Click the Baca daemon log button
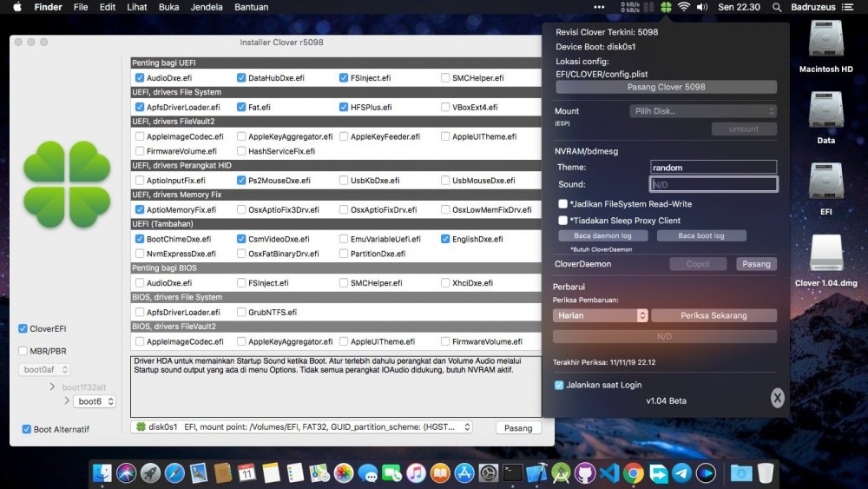 point(602,235)
